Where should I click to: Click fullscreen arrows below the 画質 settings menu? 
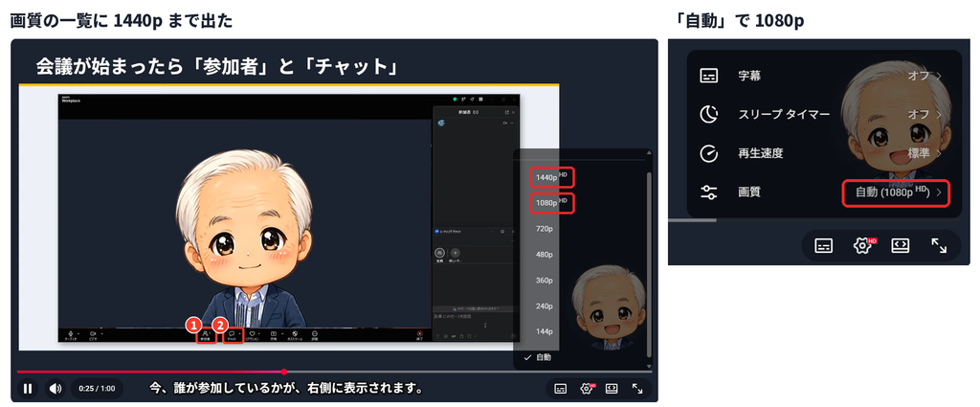pos(939,245)
